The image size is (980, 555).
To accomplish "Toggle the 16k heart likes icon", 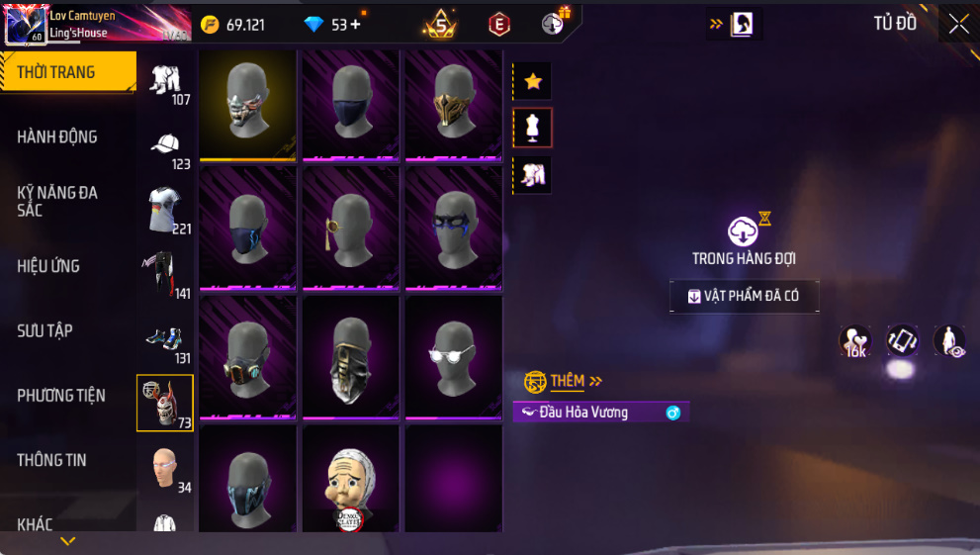I will coord(854,341).
